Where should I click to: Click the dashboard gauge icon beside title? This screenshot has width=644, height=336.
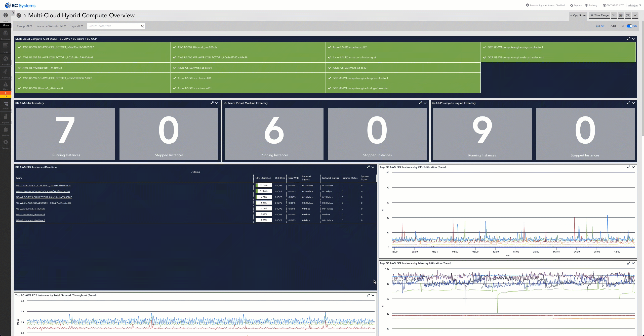19,15
